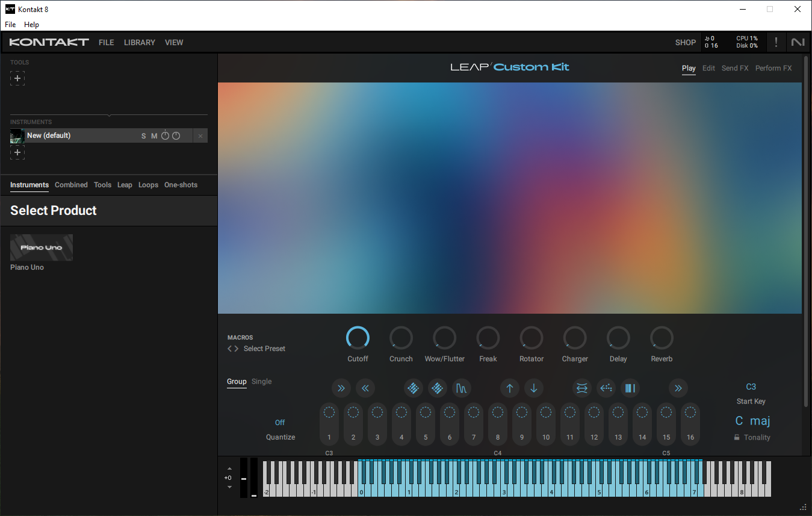Viewport: 812px width, 516px height.
Task: Turn the Cutoff macro knob
Action: click(x=358, y=338)
